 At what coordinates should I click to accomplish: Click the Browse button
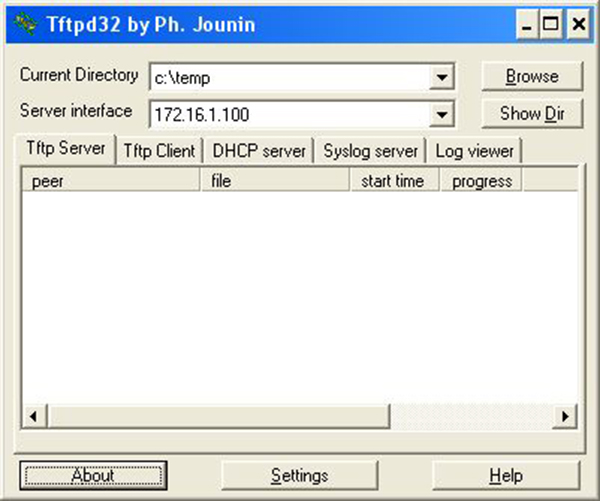click(x=531, y=77)
